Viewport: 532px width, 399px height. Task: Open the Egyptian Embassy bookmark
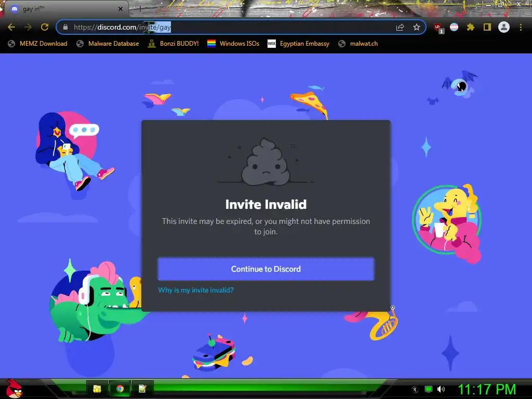pos(299,44)
